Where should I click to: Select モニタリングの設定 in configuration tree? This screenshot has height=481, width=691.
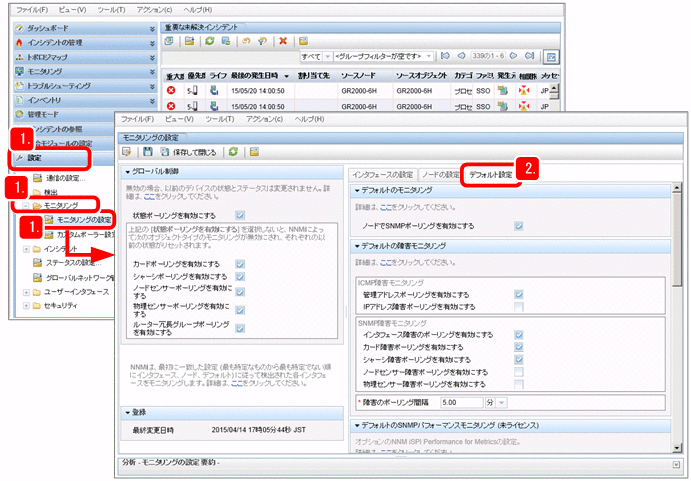coord(84,220)
